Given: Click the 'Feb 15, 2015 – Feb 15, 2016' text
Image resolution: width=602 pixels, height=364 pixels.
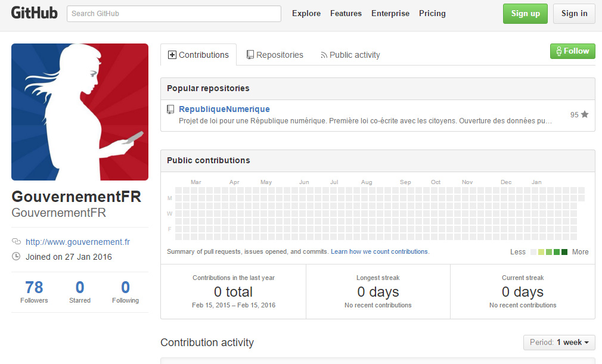Looking at the screenshot, I should (x=234, y=305).
